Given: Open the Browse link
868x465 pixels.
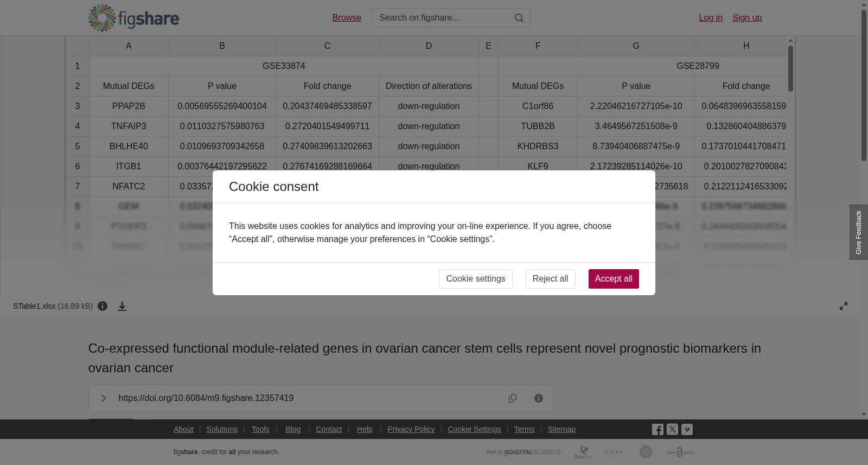Looking at the screenshot, I should (347, 18).
